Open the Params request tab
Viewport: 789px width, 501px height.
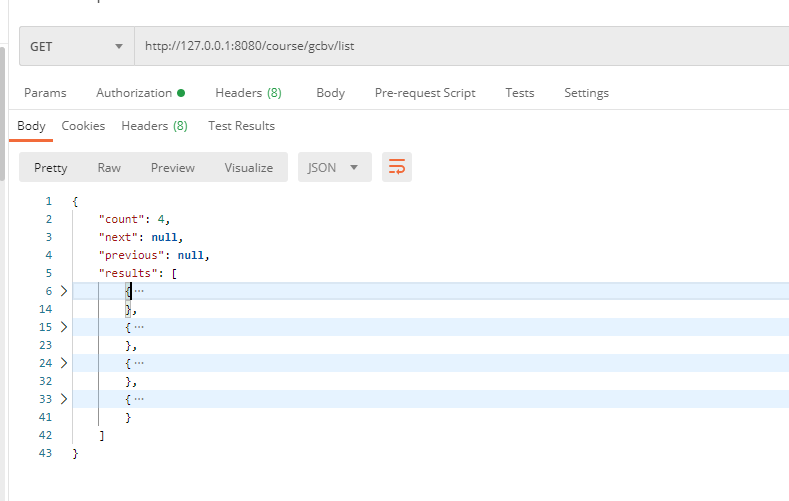click(45, 93)
